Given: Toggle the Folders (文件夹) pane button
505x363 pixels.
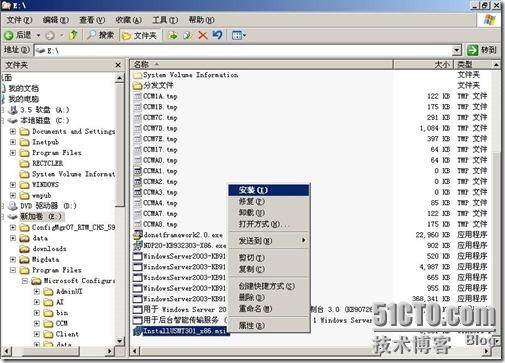Looking at the screenshot, I should 139,35.
